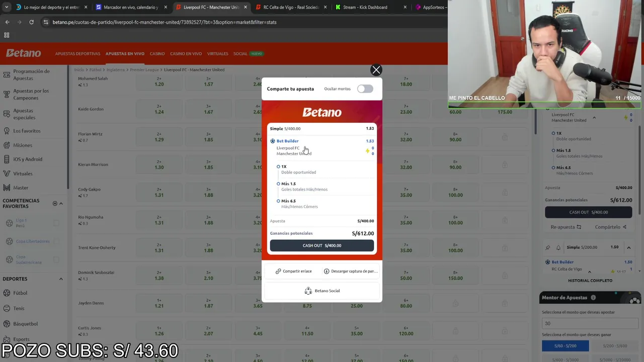Reload the page with browser refresh icon

click(31, 22)
